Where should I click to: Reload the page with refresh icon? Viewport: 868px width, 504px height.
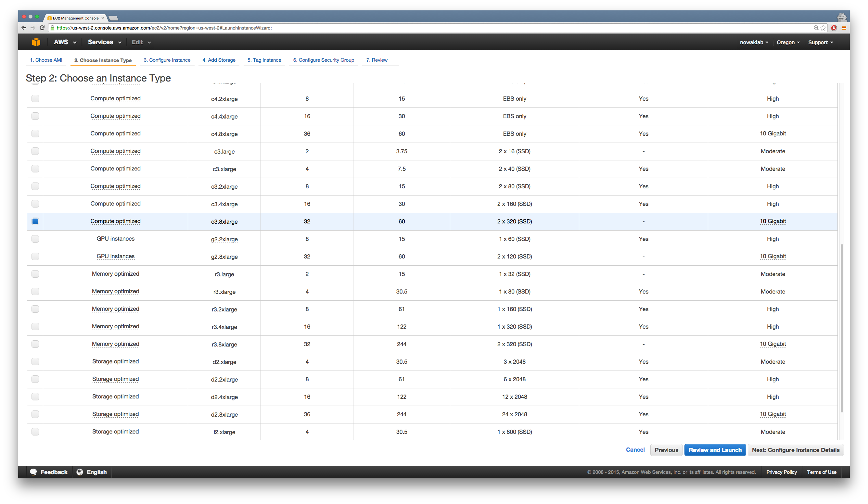pyautogui.click(x=42, y=28)
